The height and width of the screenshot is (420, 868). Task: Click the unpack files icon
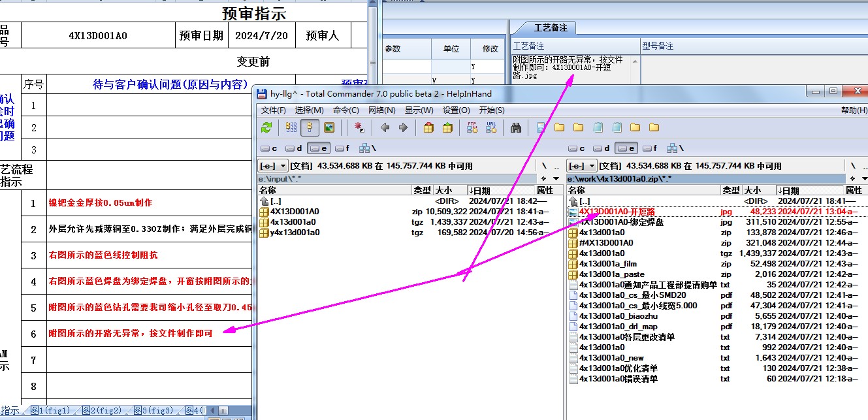pyautogui.click(x=447, y=127)
